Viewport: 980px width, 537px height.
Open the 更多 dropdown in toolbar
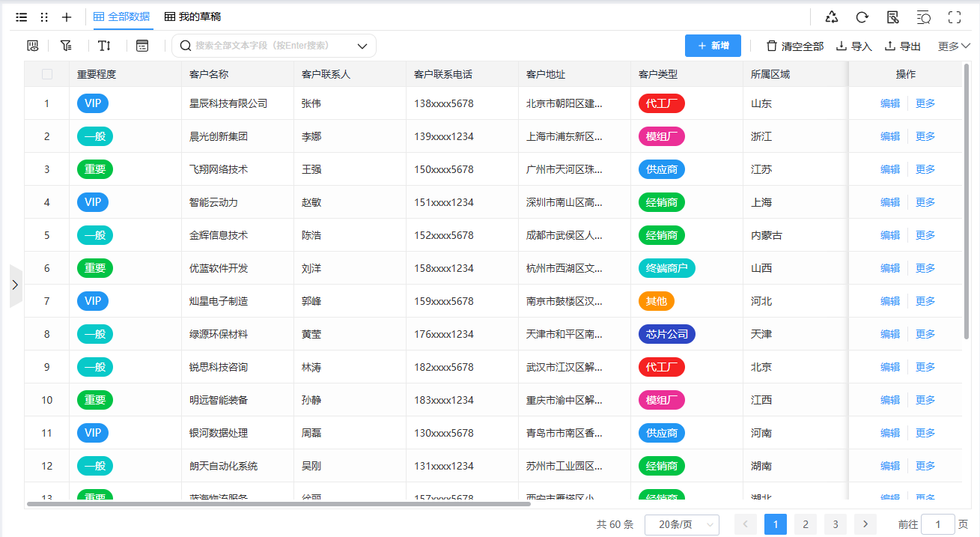pos(954,46)
